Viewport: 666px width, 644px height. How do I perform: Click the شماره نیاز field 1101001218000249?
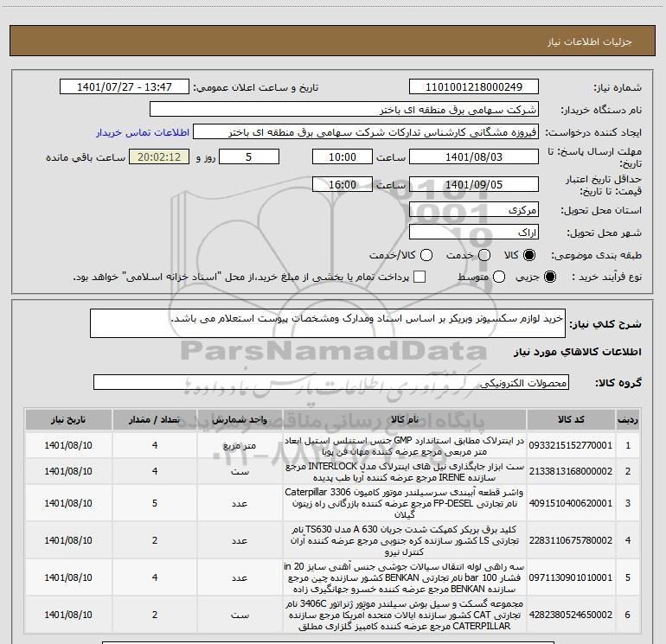474,86
